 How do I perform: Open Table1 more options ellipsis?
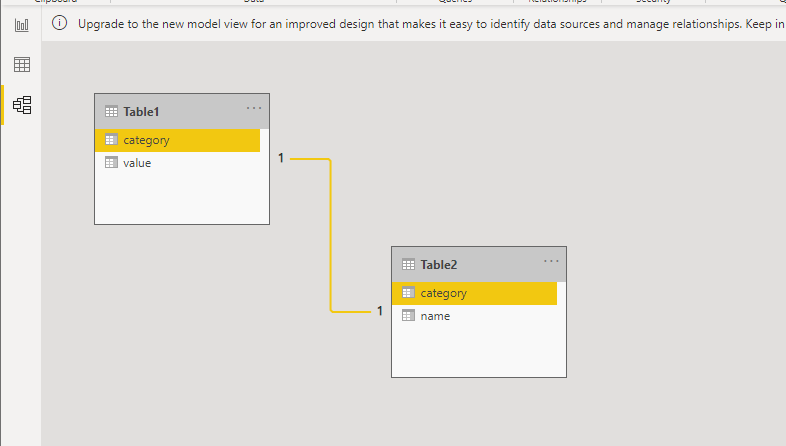coord(254,108)
